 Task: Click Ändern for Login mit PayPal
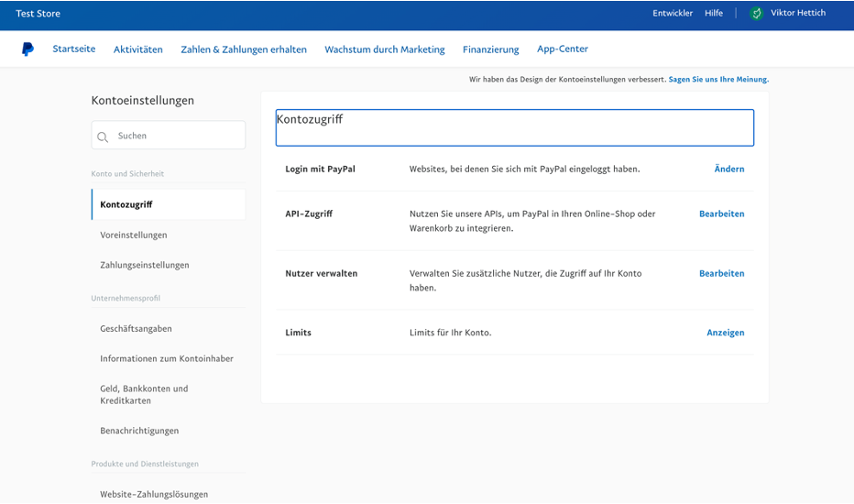click(728, 169)
